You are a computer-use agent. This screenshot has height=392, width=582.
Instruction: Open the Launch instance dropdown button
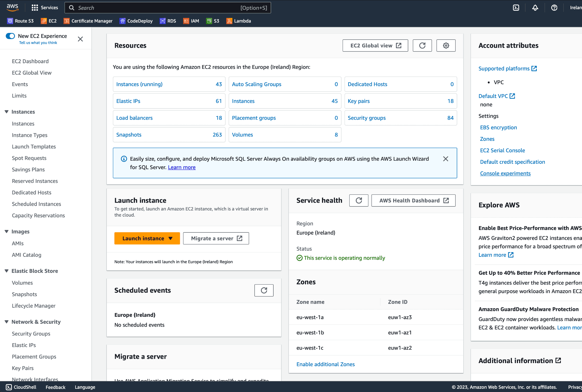coord(147,238)
